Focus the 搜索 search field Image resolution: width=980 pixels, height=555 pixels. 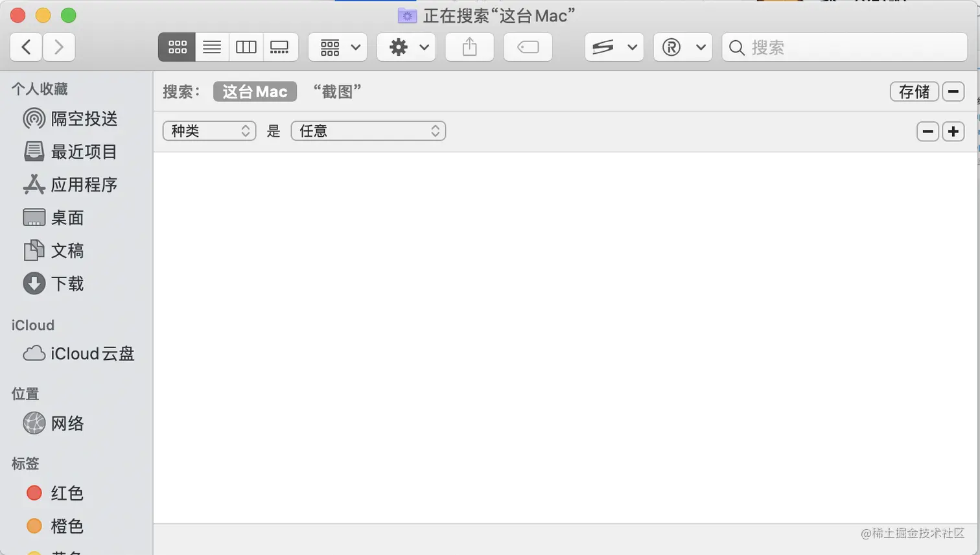click(845, 47)
